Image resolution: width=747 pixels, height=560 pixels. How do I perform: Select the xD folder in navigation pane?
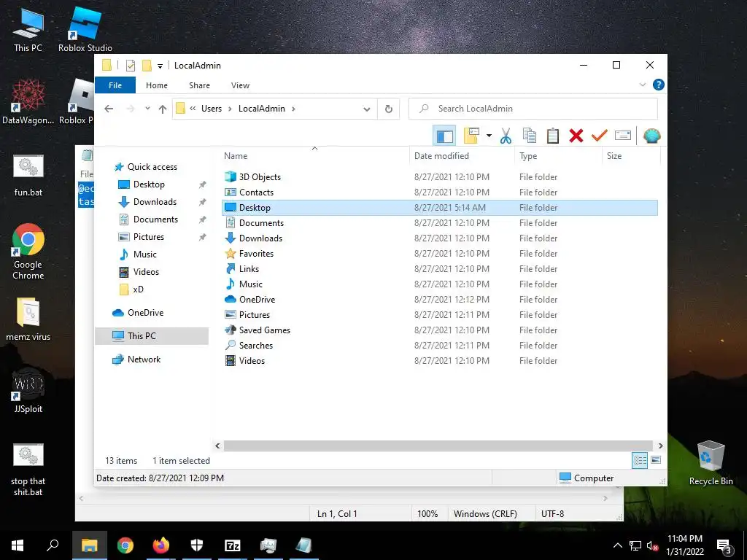138,289
